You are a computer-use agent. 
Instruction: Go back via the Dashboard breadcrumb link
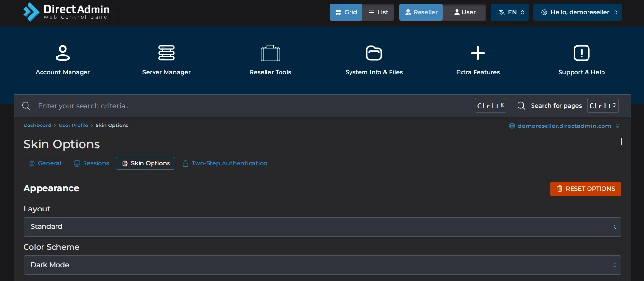37,125
